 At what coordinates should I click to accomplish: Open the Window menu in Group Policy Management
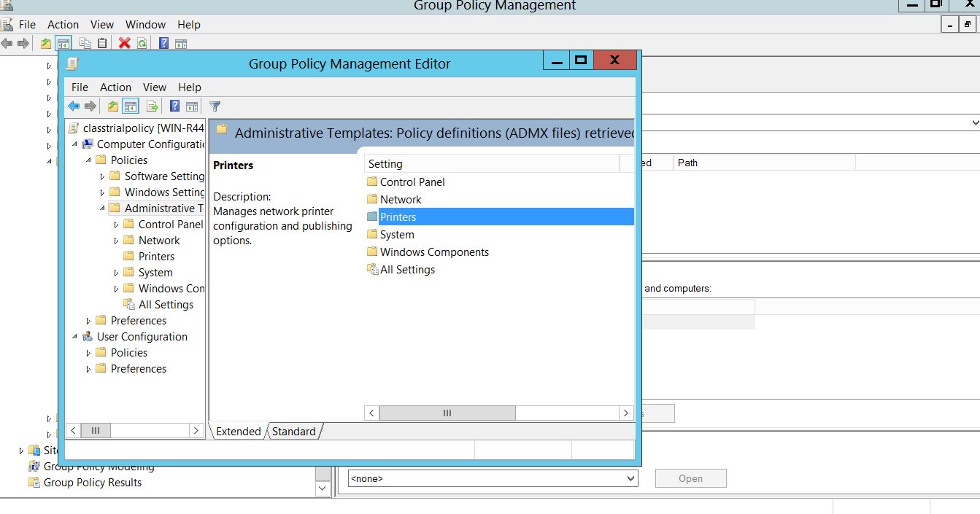coord(146,25)
